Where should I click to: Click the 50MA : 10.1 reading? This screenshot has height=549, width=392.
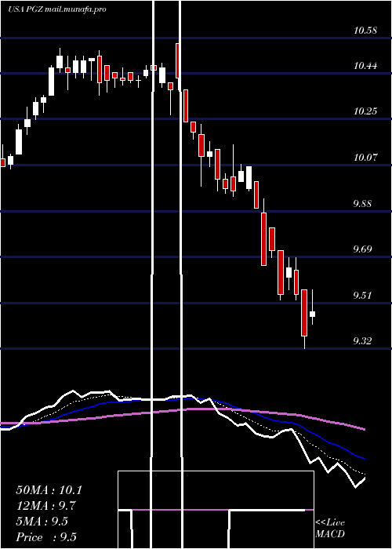coord(49,490)
